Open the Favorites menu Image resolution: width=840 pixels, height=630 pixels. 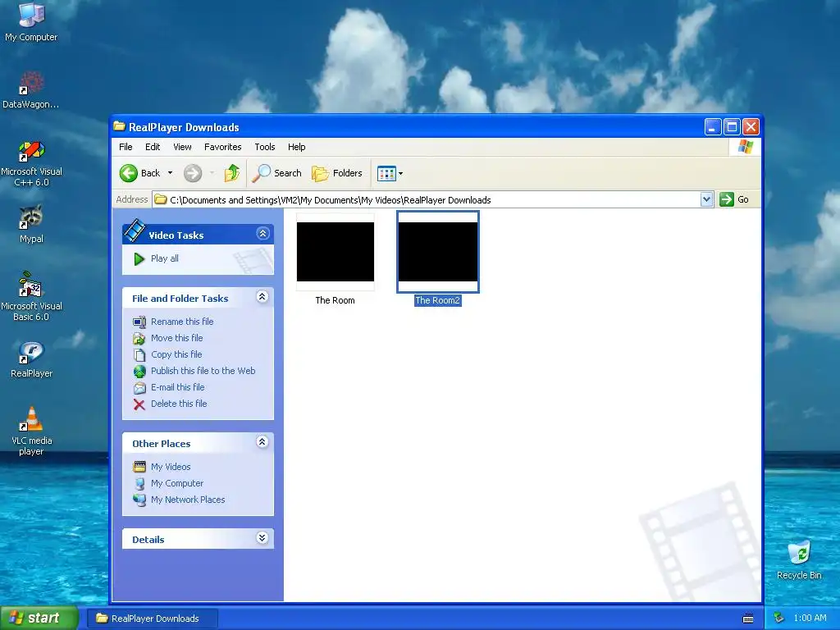(222, 147)
